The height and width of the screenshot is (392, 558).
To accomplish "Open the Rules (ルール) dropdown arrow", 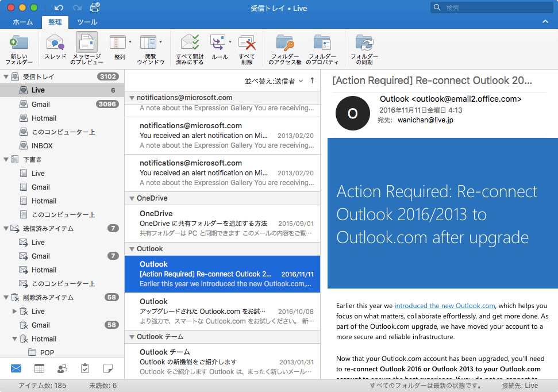I will tap(230, 42).
